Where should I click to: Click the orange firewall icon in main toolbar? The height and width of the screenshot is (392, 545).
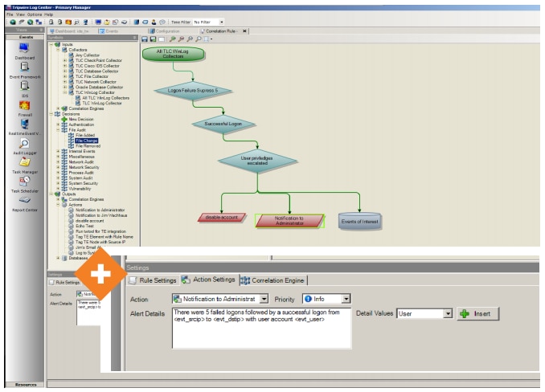[x=68, y=22]
